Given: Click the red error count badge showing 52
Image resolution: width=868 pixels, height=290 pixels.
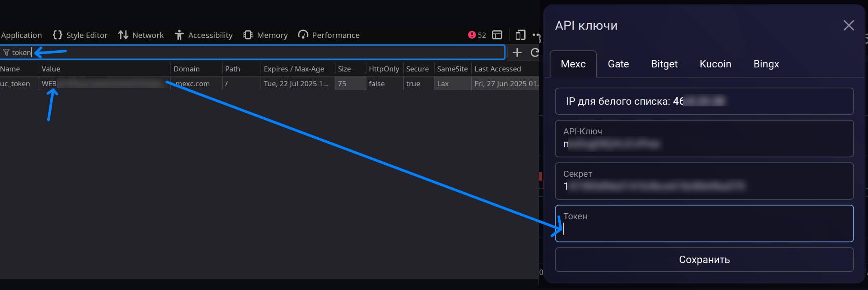Looking at the screenshot, I should coord(477,35).
